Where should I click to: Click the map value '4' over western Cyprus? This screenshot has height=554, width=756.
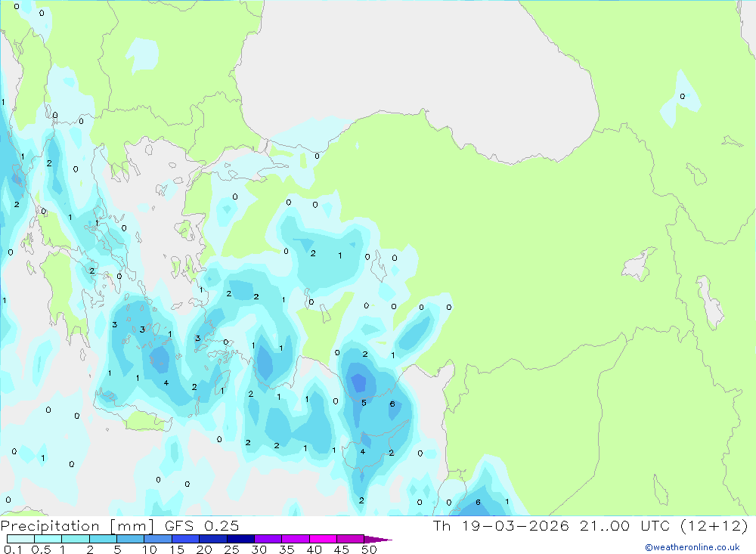coord(363,451)
